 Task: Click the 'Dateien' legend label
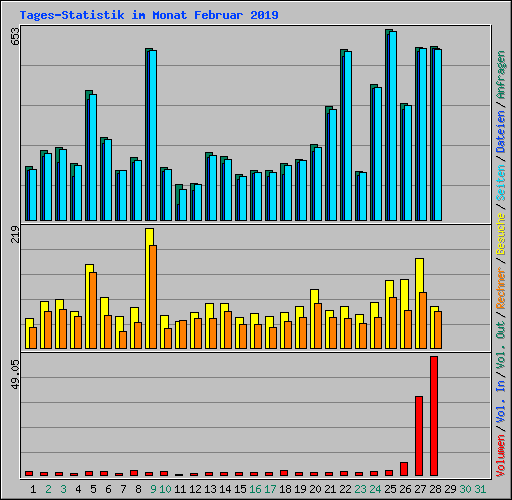pyautogui.click(x=501, y=132)
